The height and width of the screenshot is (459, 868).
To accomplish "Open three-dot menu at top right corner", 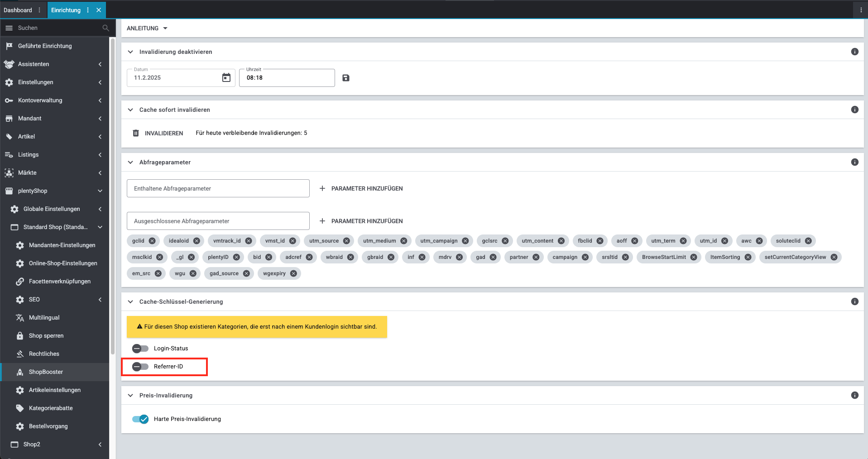I will pyautogui.click(x=861, y=10).
